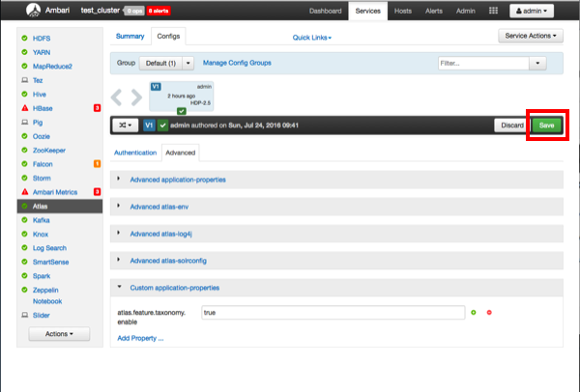The height and width of the screenshot is (392, 580).
Task: Click green plus icon next to taxonomy property
Action: click(474, 313)
